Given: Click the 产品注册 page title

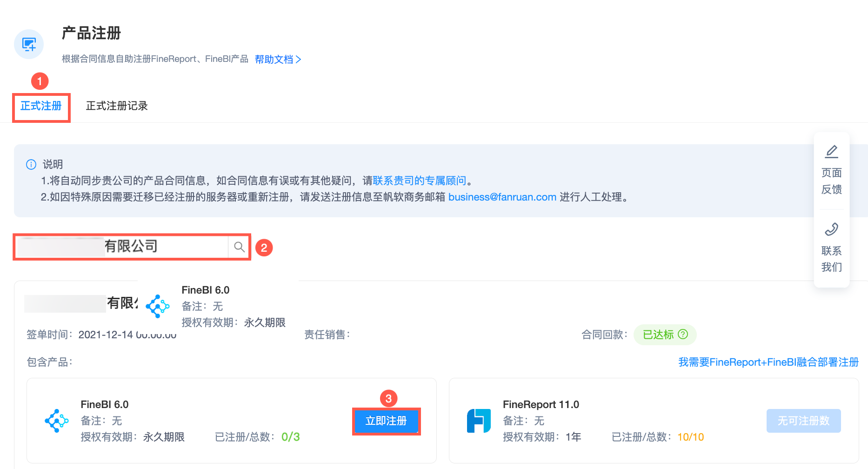Looking at the screenshot, I should 91,33.
